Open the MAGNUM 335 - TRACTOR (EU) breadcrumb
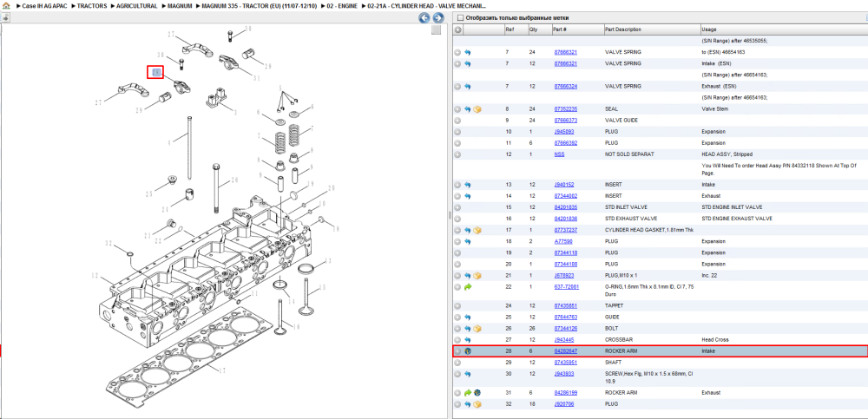Screen dimensions: 868x419 (260, 5)
